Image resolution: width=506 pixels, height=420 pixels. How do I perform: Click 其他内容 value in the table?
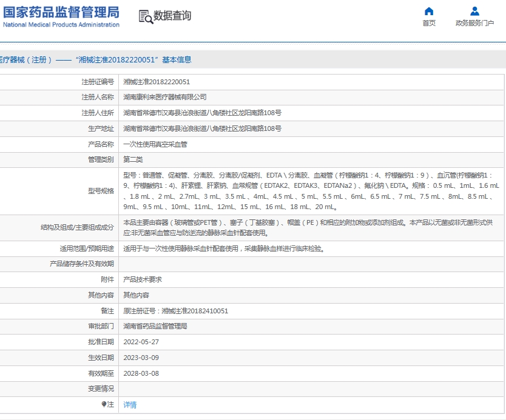136,295
